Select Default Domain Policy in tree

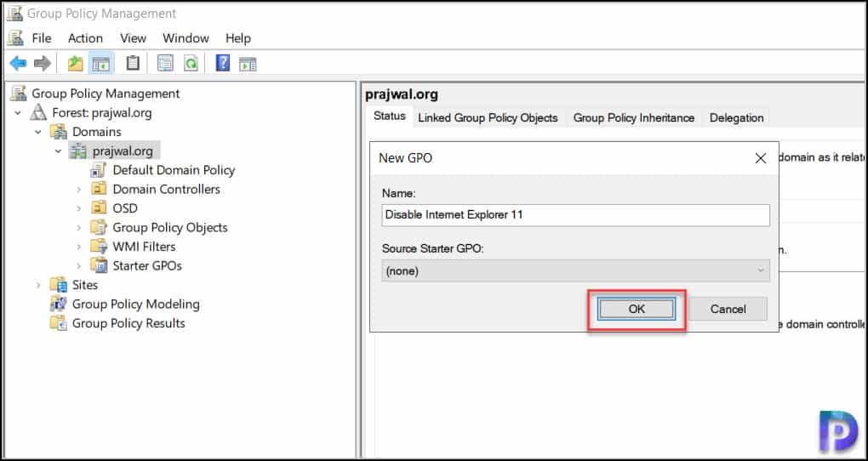click(174, 170)
